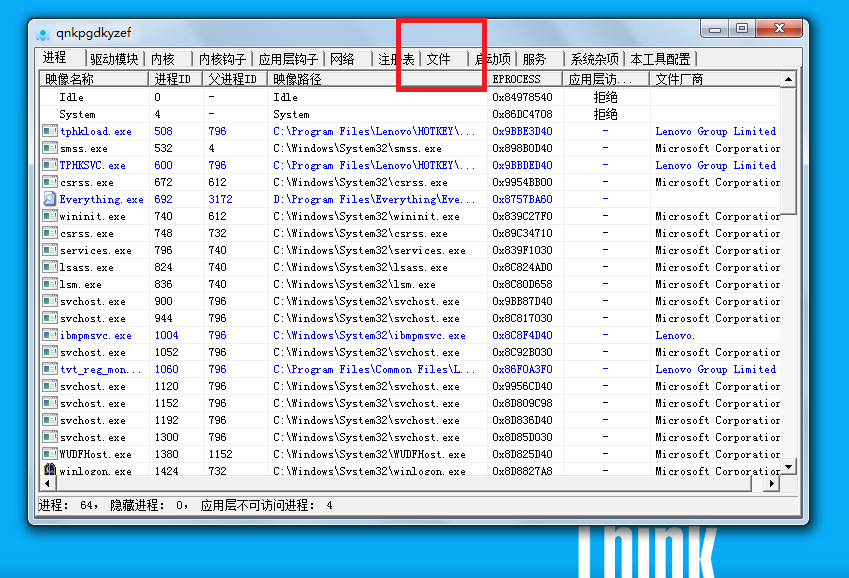Open the 系统杂项 tab

point(594,59)
